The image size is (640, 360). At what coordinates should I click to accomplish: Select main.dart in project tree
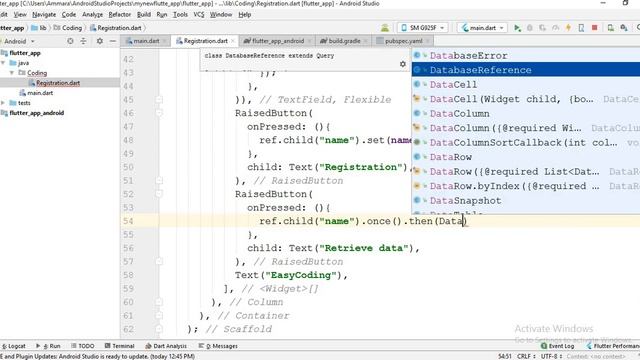(x=40, y=93)
